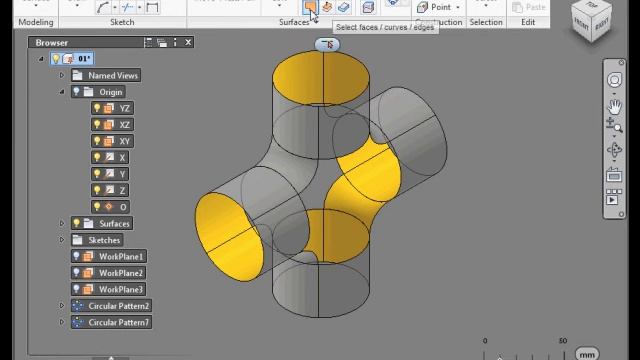Expand the Sketches folder
The height and width of the screenshot is (360, 640).
[62, 240]
